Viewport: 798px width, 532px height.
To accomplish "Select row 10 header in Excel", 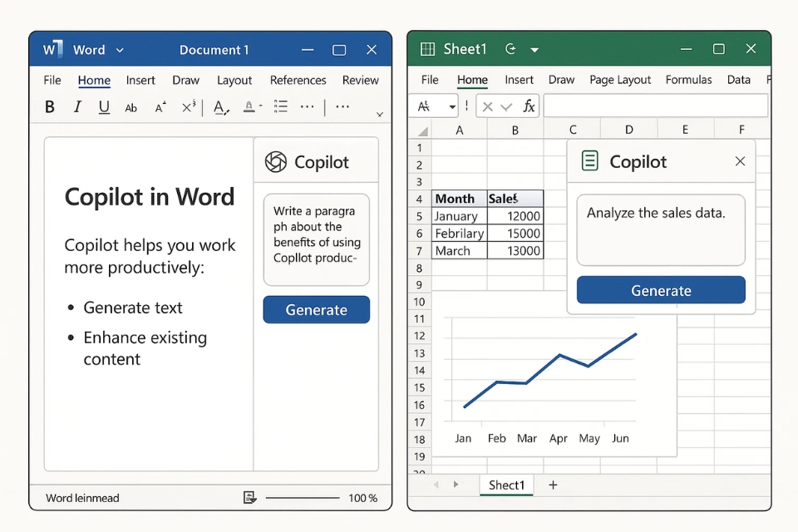I will coord(419,302).
